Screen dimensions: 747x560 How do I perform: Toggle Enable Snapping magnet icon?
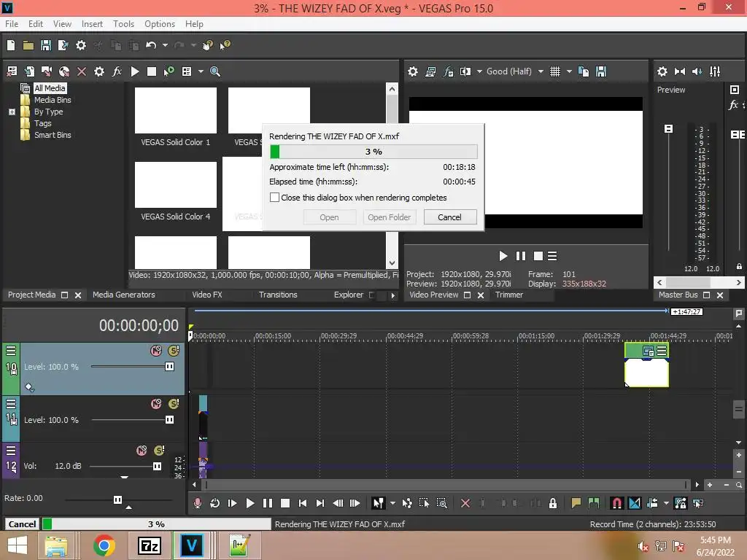click(x=617, y=503)
